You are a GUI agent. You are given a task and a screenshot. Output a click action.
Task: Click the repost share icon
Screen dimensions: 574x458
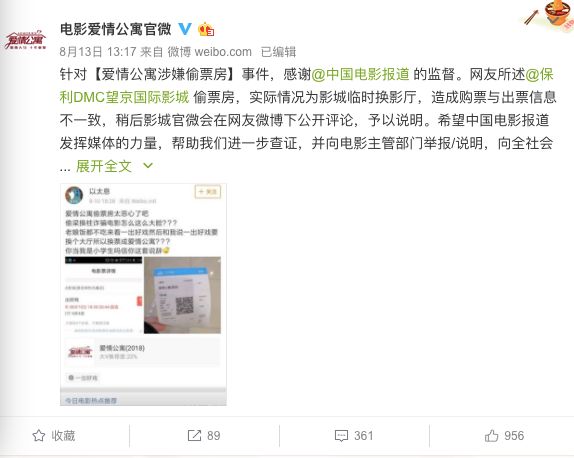pos(194,436)
